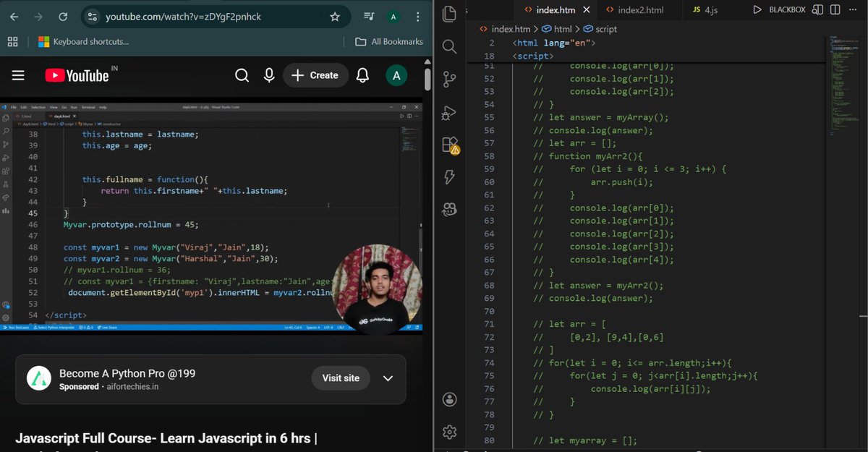Open VS Code Run and Debug view
Screen dimensions: 868x452
tap(449, 112)
